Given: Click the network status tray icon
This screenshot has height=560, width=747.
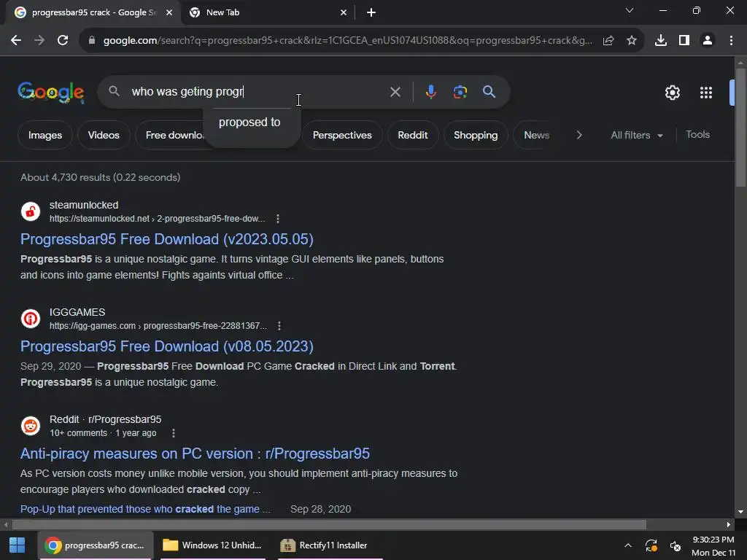Looking at the screenshot, I should point(675,545).
